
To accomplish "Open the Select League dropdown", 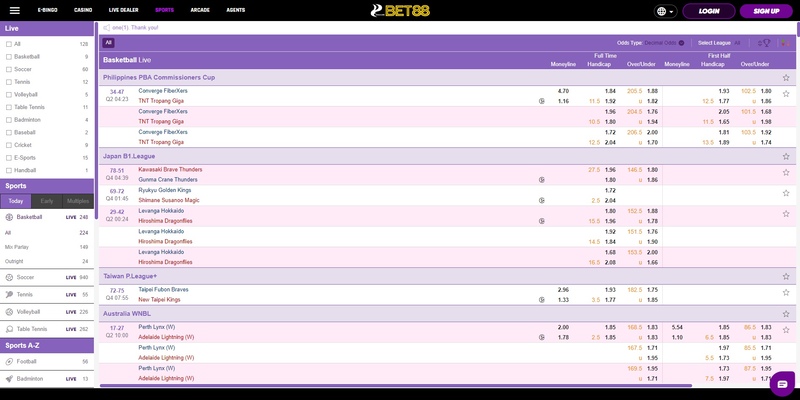I will pyautogui.click(x=737, y=43).
